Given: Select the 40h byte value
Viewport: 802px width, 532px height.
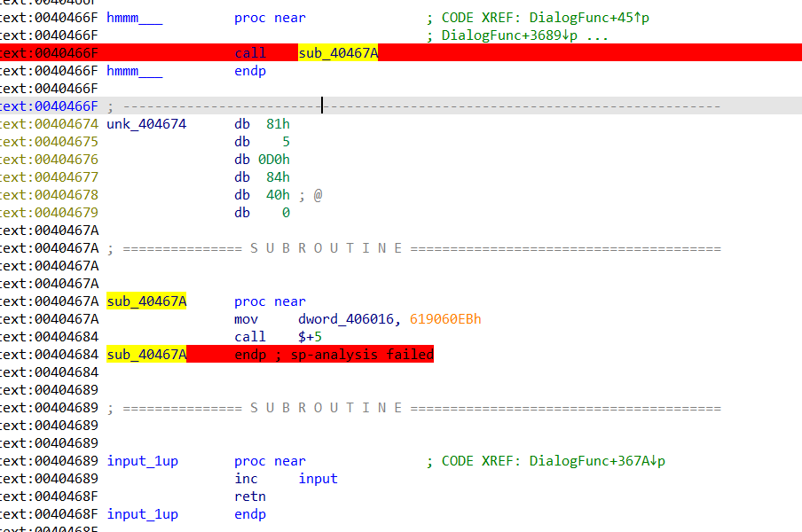Looking at the screenshot, I should click(278, 195).
